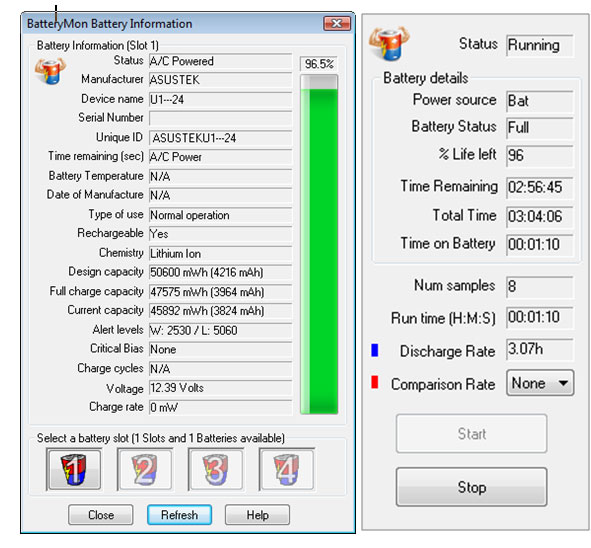Select battery slot 3 icon
Image resolution: width=591 pixels, height=548 pixels.
coord(216,469)
